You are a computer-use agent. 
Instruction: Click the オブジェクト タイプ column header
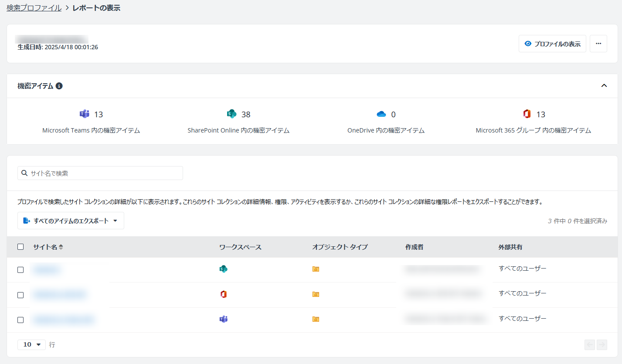click(340, 247)
